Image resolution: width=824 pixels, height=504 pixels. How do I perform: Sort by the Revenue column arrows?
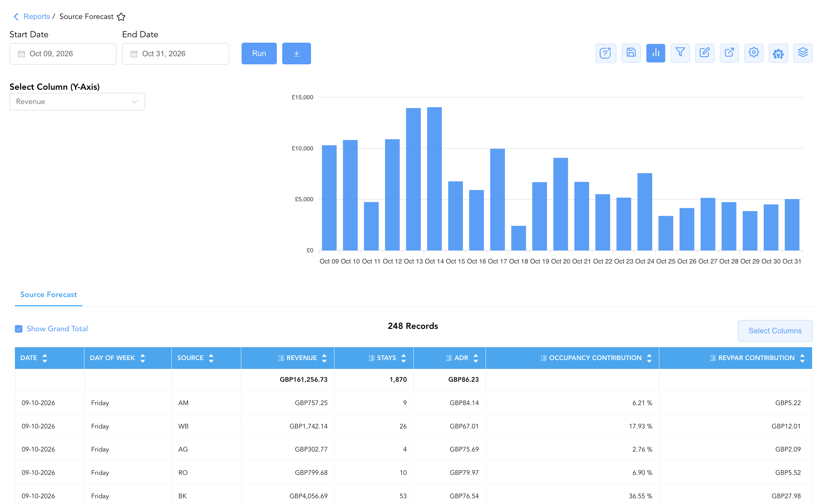pos(324,358)
